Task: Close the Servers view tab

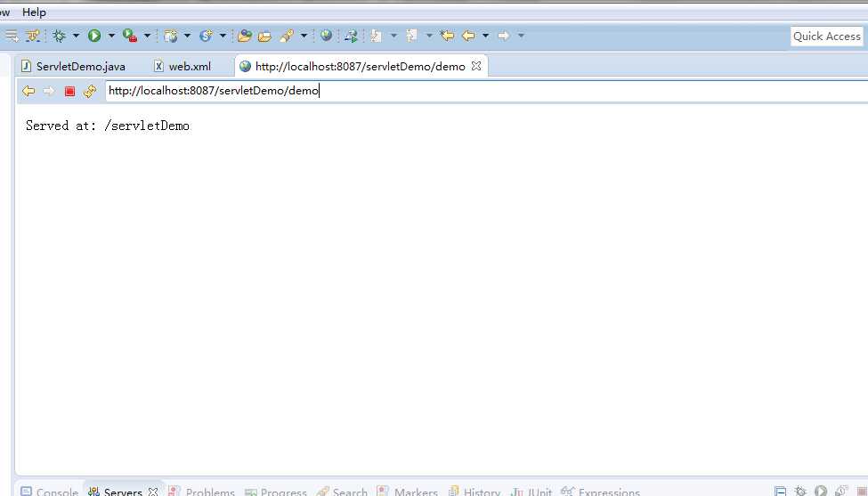Action: (153, 491)
